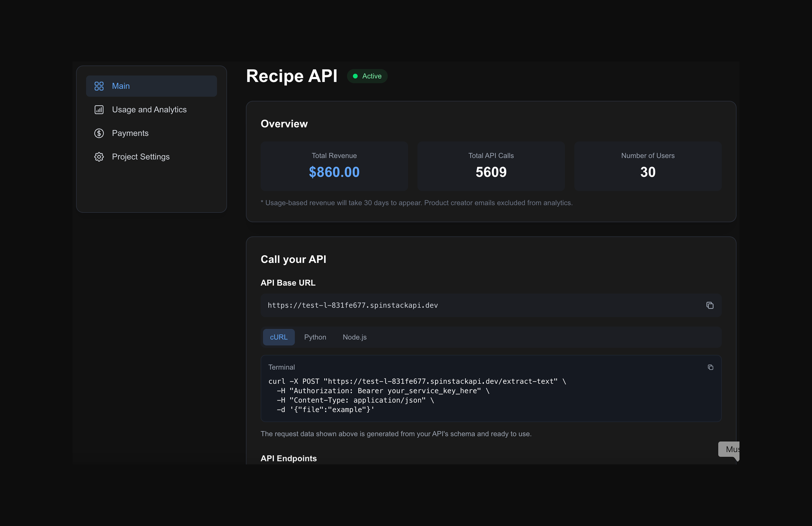Open the Main sidebar section
This screenshot has width=812, height=526.
[151, 86]
